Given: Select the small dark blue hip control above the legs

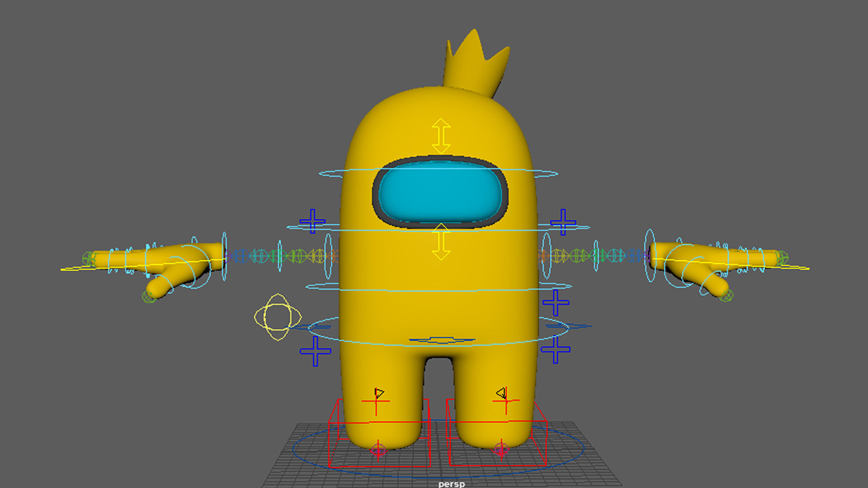Looking at the screenshot, I should (442, 340).
